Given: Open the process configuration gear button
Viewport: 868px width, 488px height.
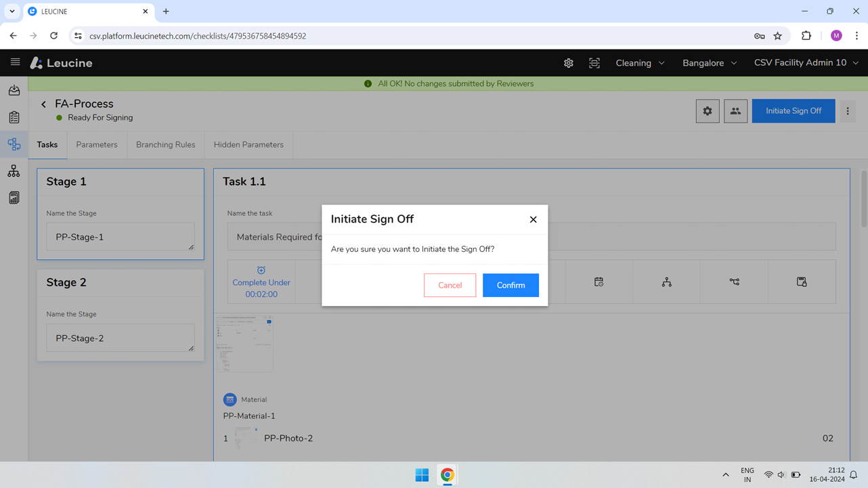Looking at the screenshot, I should pos(708,111).
